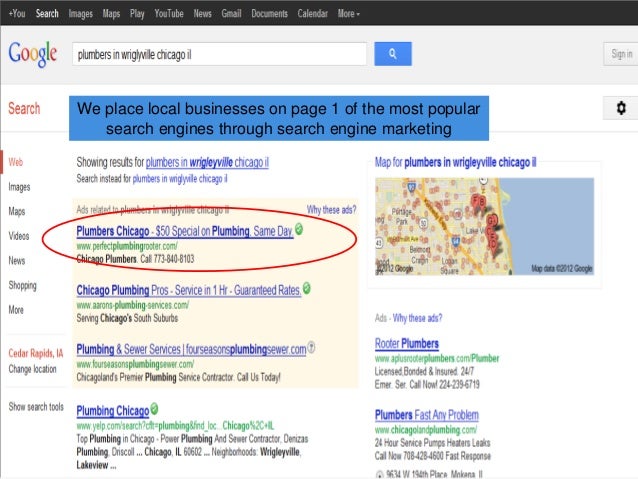Click www.fourseasonsplumbingsewer.com URL text

135,364
